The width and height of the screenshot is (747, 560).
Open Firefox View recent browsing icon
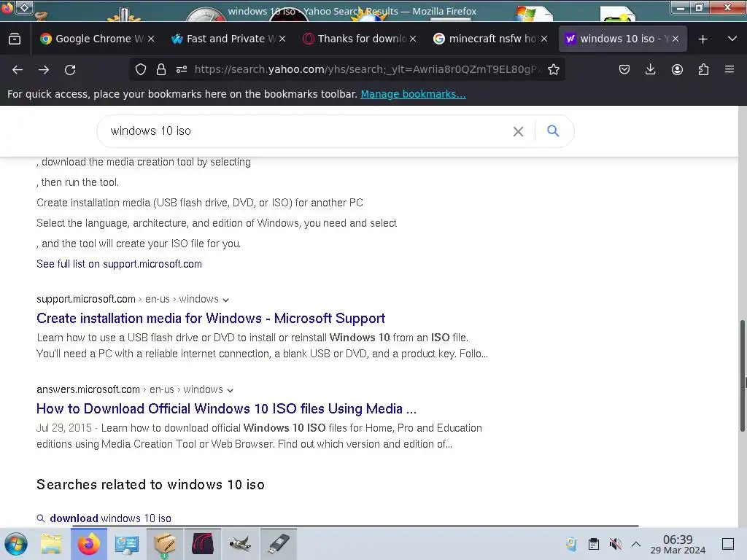(x=15, y=39)
